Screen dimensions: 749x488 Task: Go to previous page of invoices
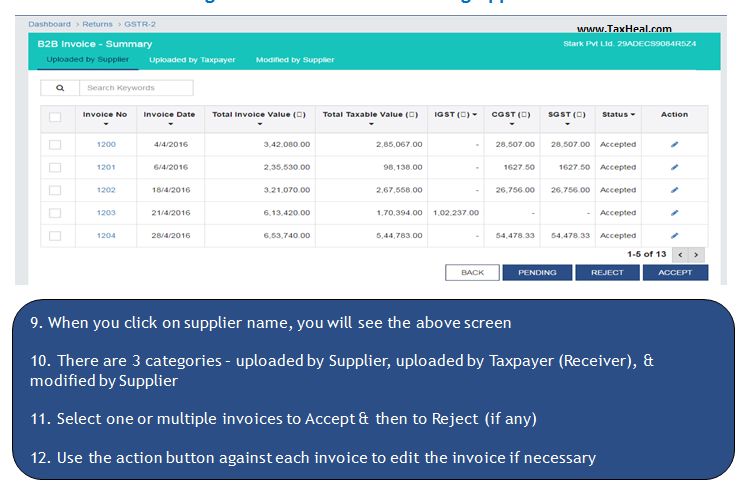click(680, 255)
